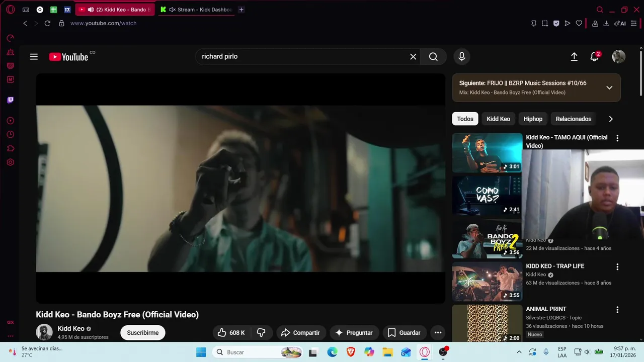Show more filter chips with arrow
This screenshot has height=362, width=644.
(x=611, y=119)
